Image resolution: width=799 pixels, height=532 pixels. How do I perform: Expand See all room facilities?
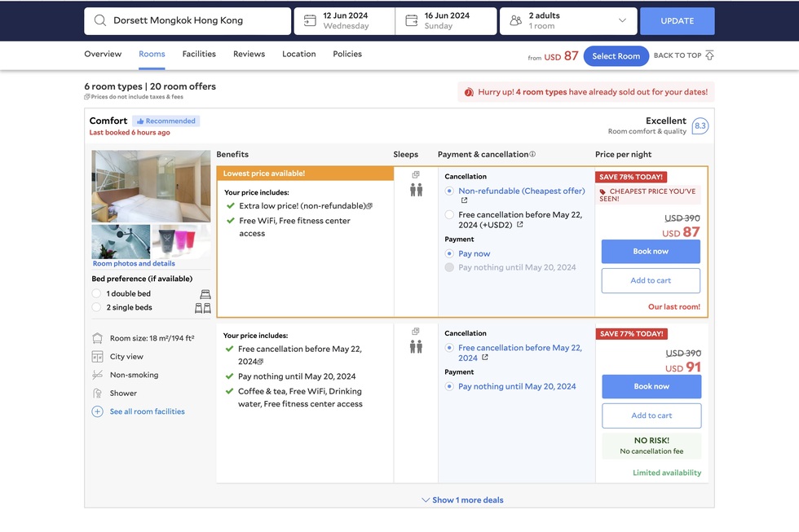tap(148, 411)
